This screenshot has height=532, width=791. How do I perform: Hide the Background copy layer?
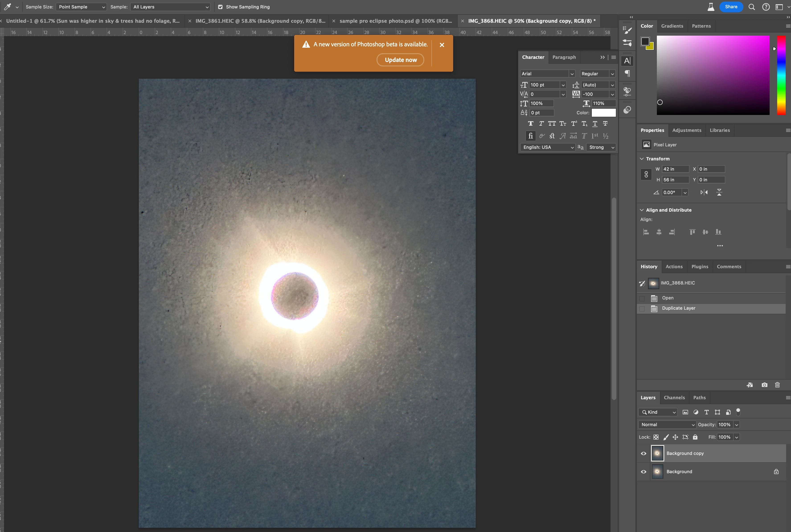[643, 453]
